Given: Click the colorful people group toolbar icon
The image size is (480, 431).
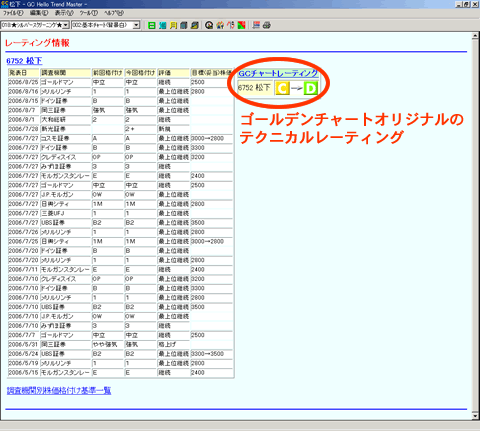Looking at the screenshot, I should (220, 25).
